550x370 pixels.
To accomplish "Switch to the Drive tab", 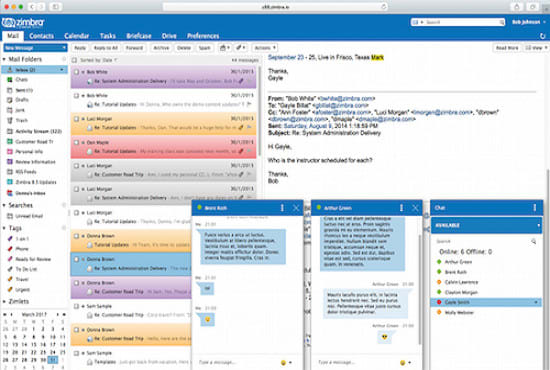I will point(169,36).
